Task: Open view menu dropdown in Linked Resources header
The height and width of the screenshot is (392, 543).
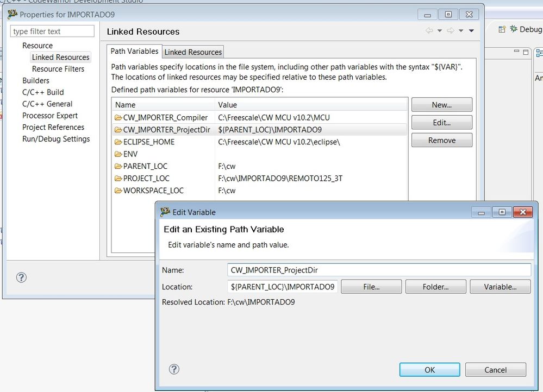Action: 471,30
